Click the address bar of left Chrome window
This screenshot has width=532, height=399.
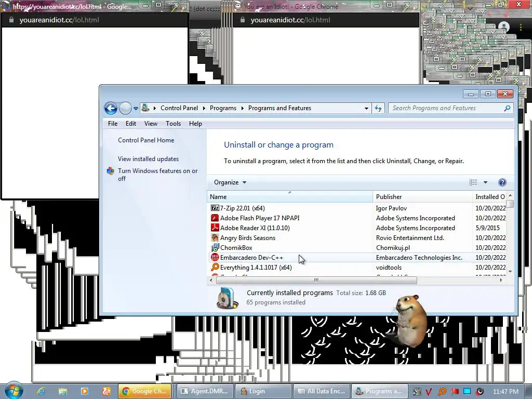pos(95,20)
